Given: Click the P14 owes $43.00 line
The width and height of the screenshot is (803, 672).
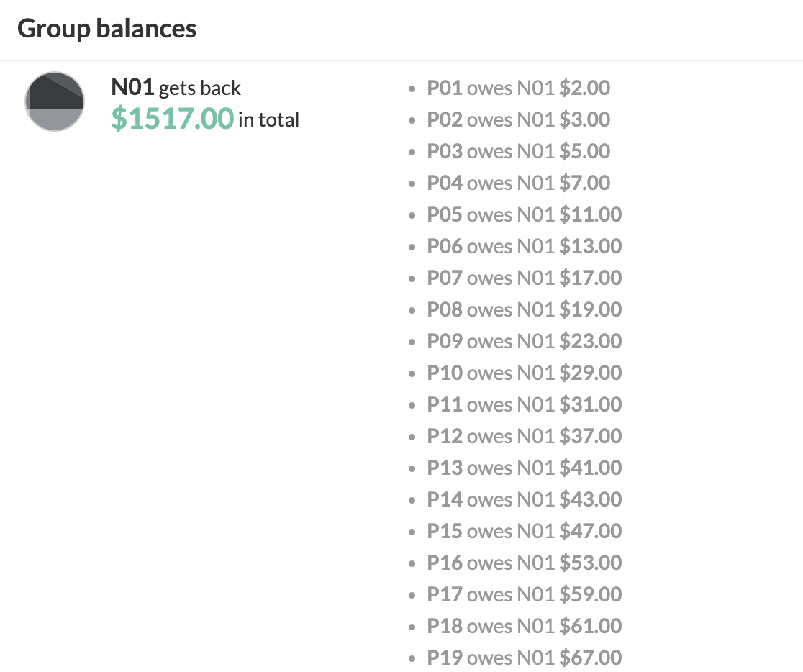Looking at the screenshot, I should pos(524,500).
